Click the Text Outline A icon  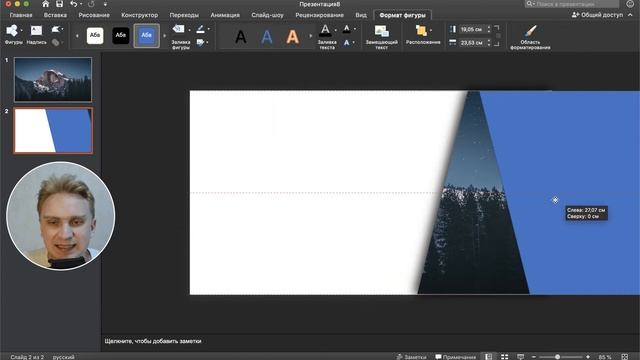click(x=346, y=29)
